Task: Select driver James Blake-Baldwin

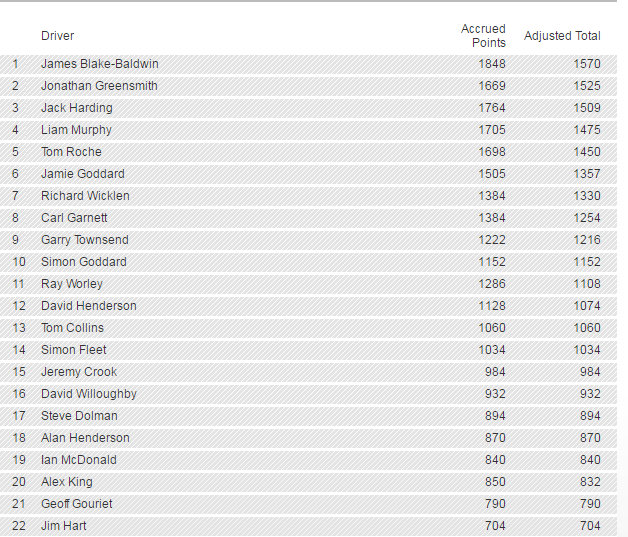Action: point(99,64)
